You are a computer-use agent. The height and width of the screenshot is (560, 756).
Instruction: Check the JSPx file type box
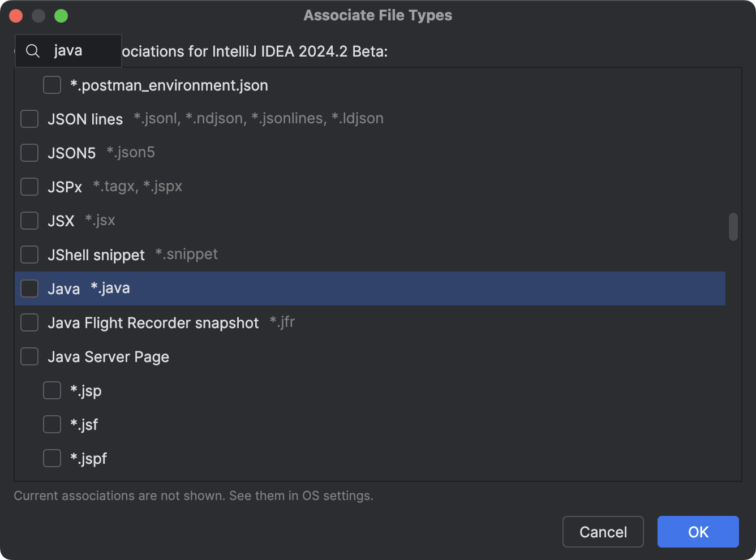point(29,187)
